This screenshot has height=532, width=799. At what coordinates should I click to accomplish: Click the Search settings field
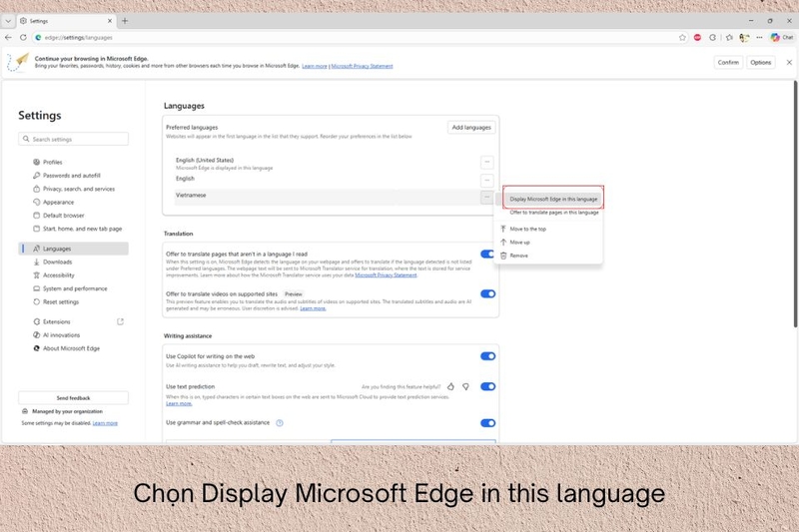point(73,139)
